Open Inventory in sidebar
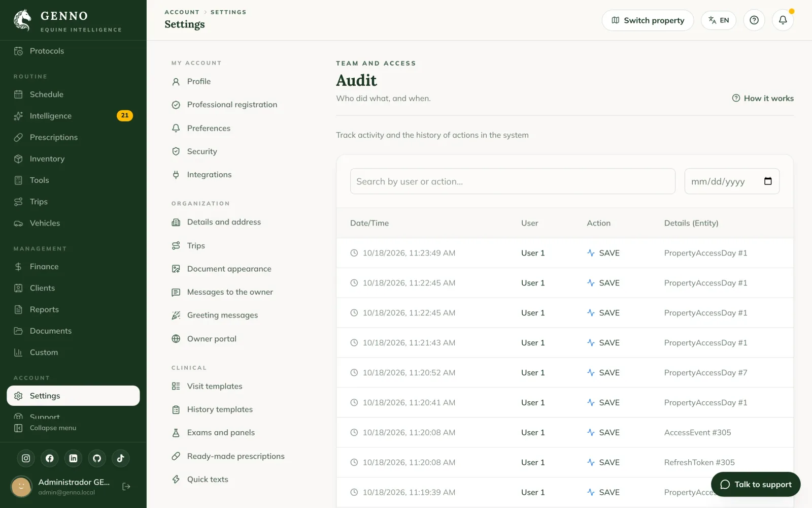812x508 pixels. click(73, 159)
